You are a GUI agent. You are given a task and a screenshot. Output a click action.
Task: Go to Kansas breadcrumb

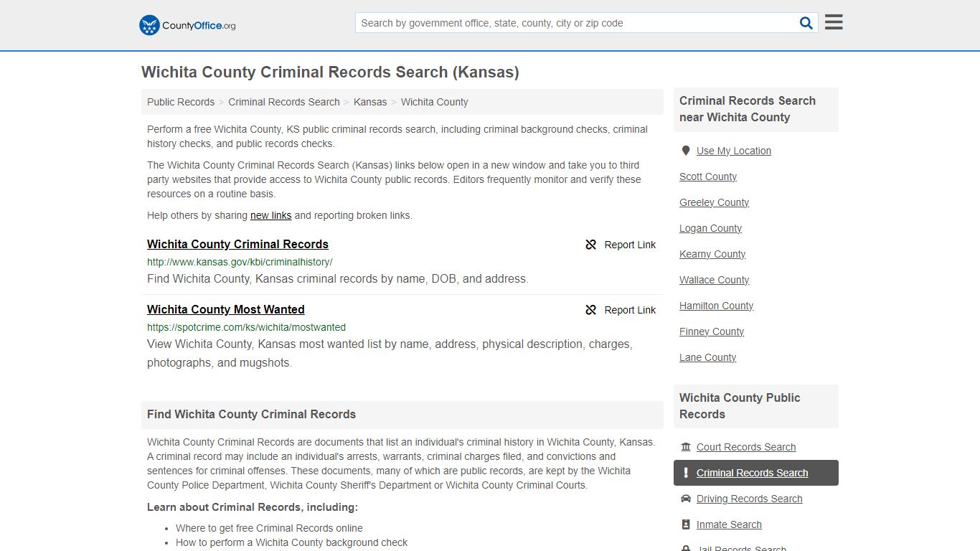tap(370, 102)
